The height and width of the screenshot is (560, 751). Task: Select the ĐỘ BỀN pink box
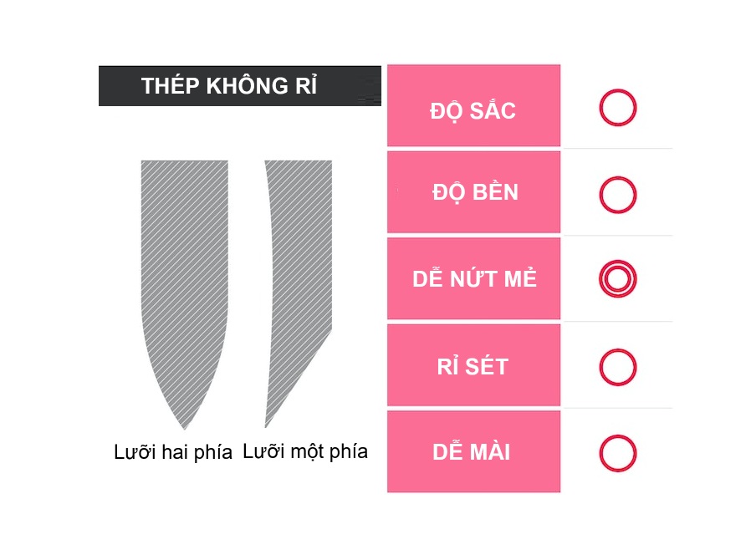[473, 192]
